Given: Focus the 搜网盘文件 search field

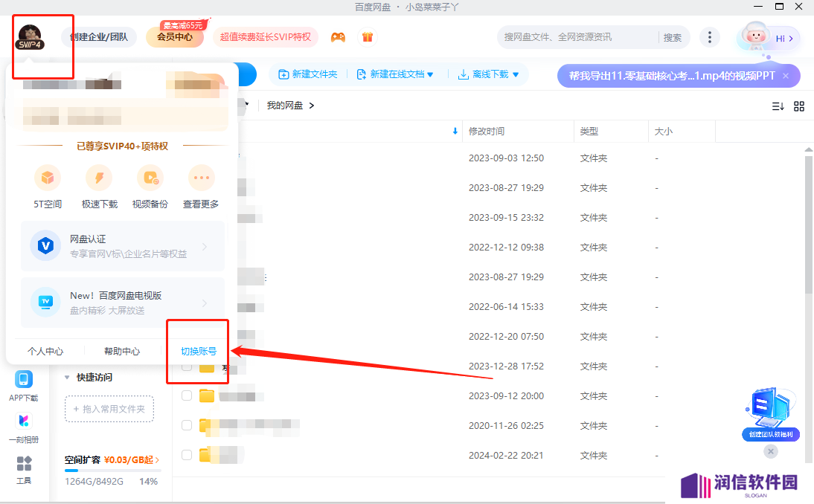Looking at the screenshot, I should (x=579, y=37).
